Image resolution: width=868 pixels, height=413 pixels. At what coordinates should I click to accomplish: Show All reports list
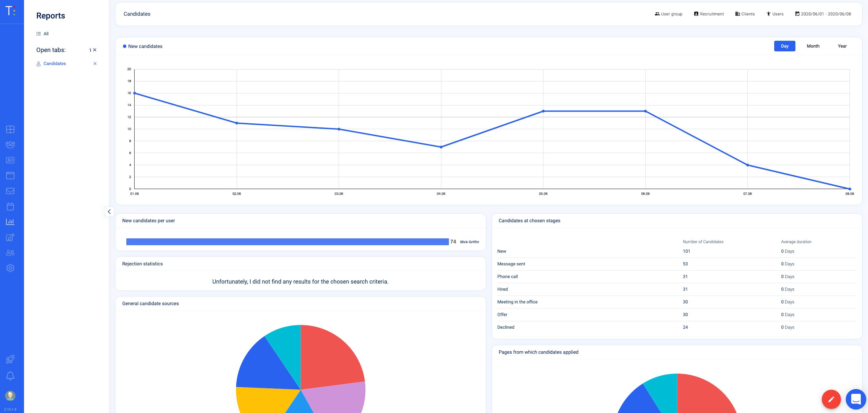point(42,34)
